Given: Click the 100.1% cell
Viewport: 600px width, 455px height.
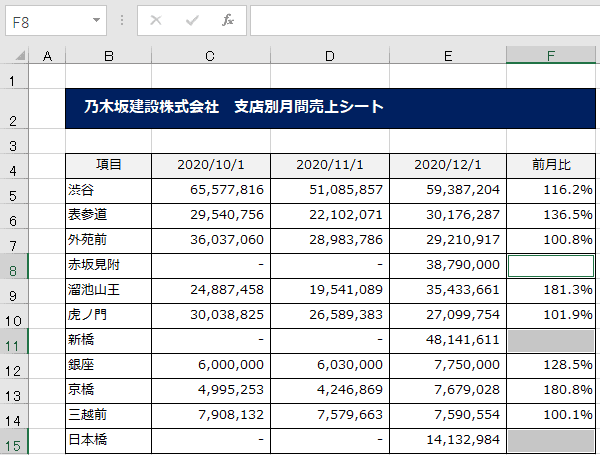Looking at the screenshot, I should (551, 416).
